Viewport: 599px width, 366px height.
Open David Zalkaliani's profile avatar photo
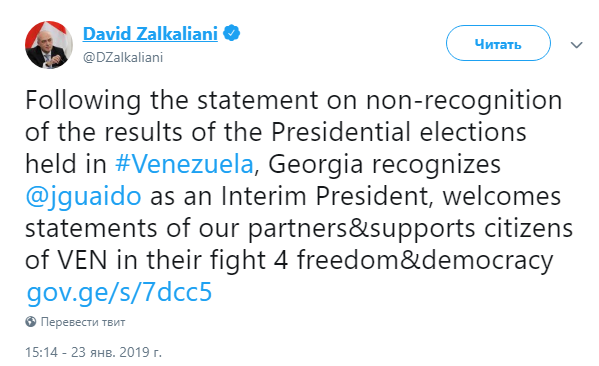[49, 45]
